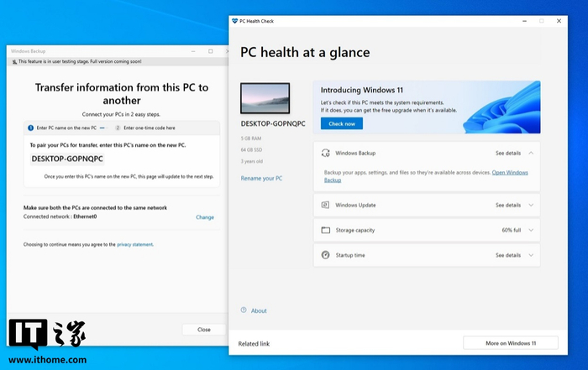Image resolution: width=588 pixels, height=370 pixels.
Task: Open the privacy statement link
Action: coord(135,244)
